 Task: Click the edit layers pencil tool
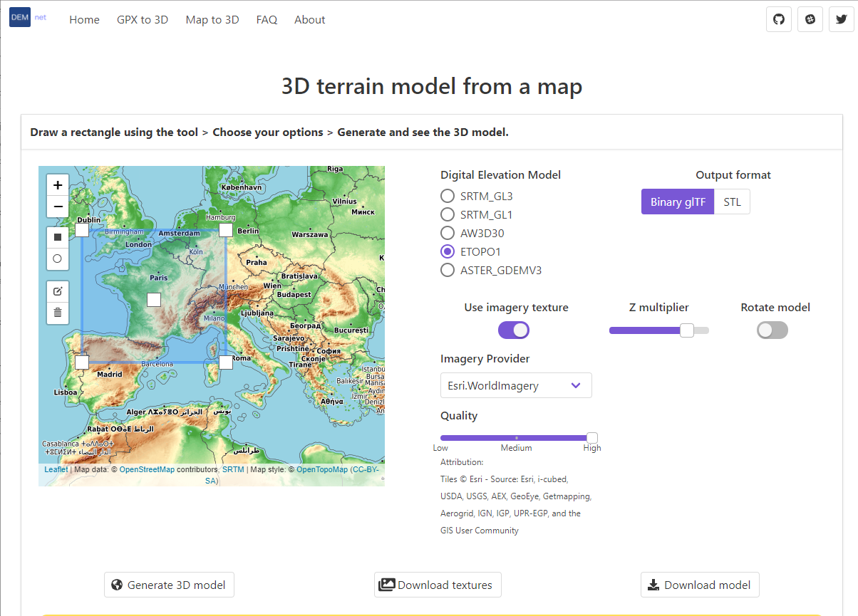coord(58,291)
